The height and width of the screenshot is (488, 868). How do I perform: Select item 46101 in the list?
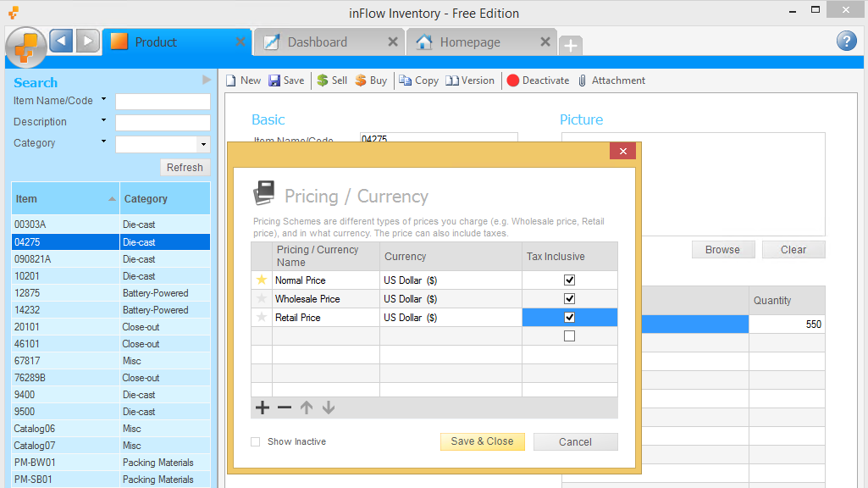(x=111, y=344)
